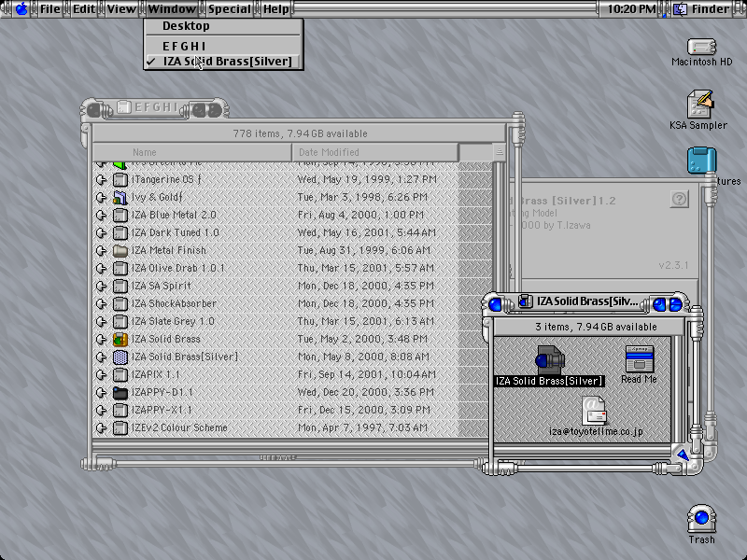Select the IZA ShockAbsorber file name
This screenshot has width=747, height=560.
point(174,304)
